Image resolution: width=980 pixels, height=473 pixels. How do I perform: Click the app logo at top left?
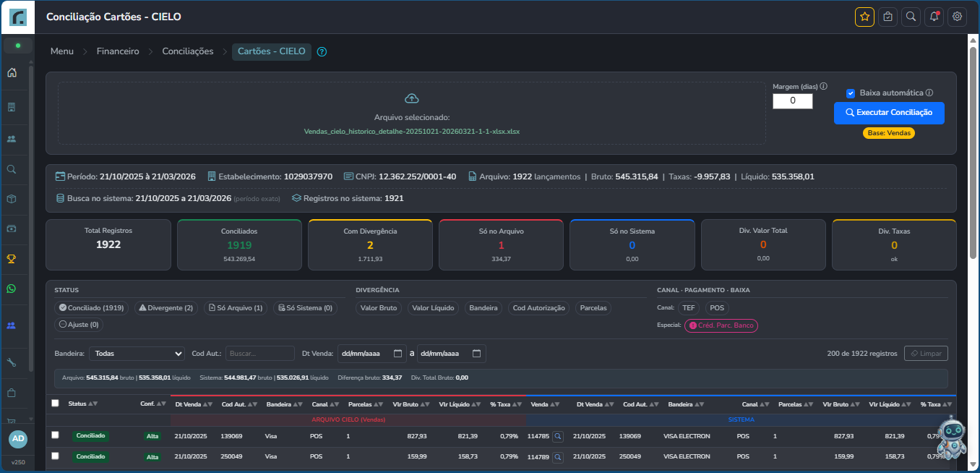click(17, 17)
